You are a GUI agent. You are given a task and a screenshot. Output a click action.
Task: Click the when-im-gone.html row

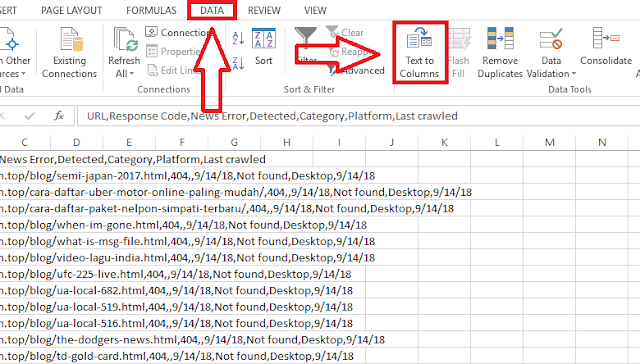pos(184,225)
